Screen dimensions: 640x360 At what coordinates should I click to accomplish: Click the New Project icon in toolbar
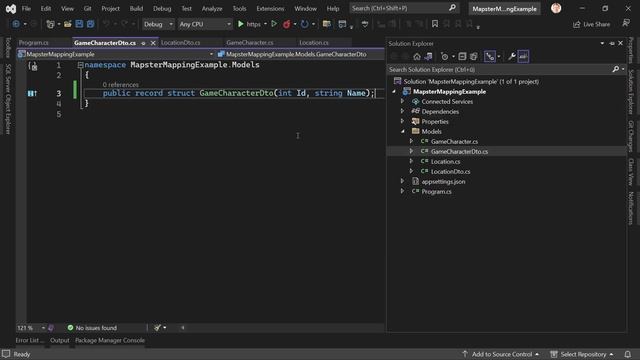click(50, 24)
